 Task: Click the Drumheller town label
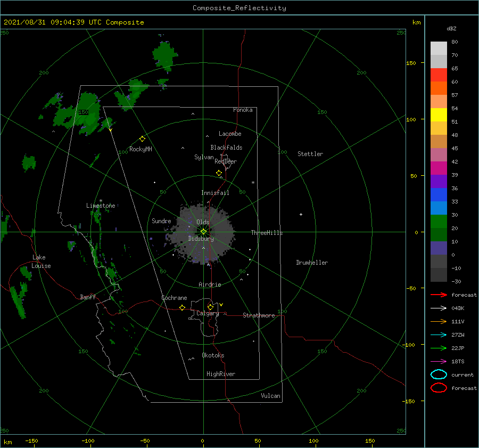point(312,263)
